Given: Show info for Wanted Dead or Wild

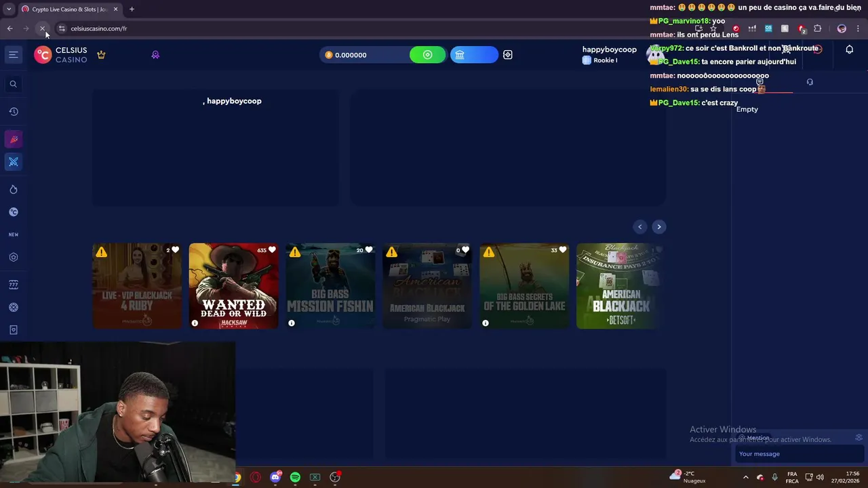Looking at the screenshot, I should (195, 323).
